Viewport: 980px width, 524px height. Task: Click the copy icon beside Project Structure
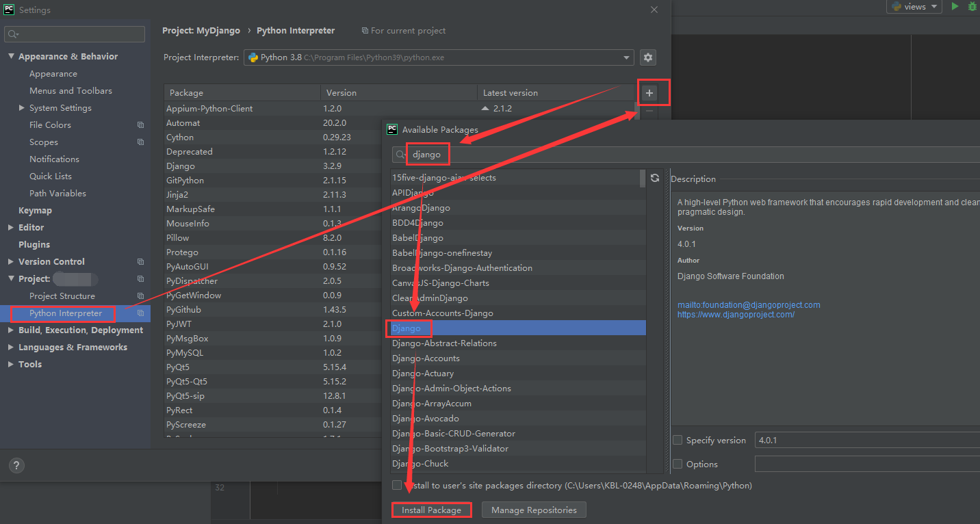pyautogui.click(x=140, y=296)
